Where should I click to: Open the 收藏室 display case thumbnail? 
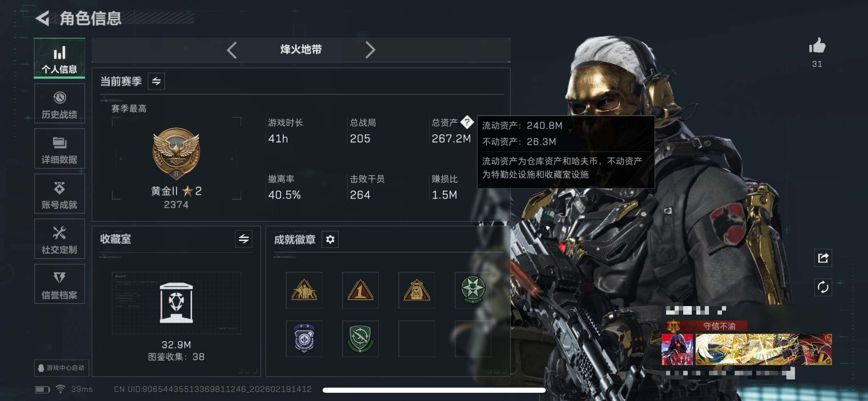click(x=176, y=303)
